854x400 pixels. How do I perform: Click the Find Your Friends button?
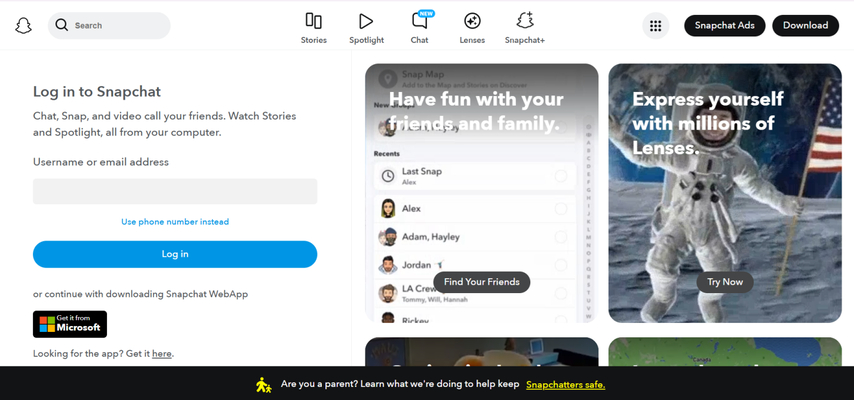[x=481, y=282]
